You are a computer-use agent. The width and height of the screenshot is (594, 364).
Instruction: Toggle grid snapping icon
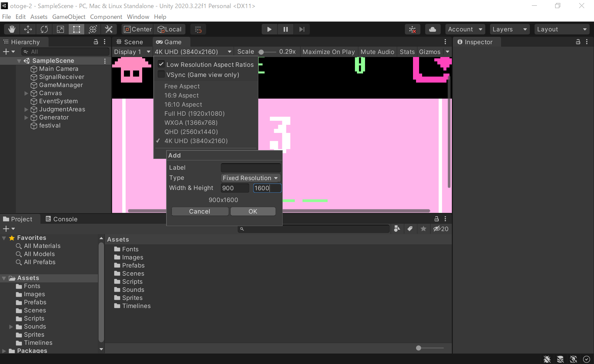[198, 29]
